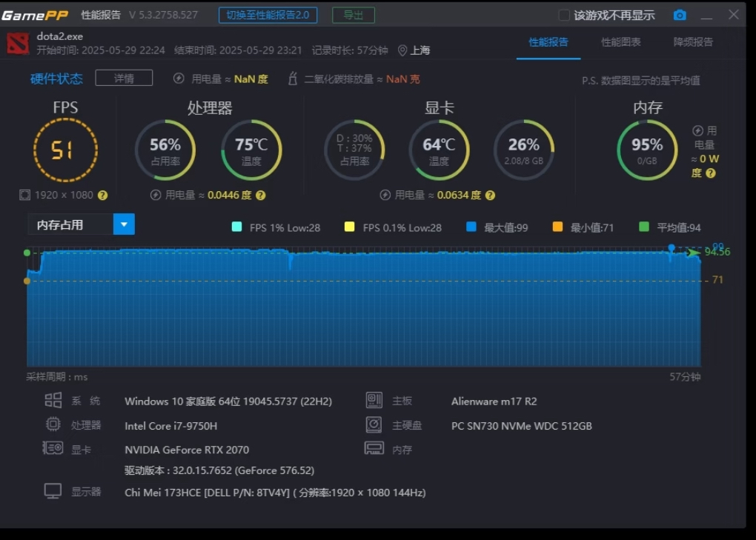Click the help icon beside 1920 x 1080
This screenshot has height=540, width=756.
[103, 195]
